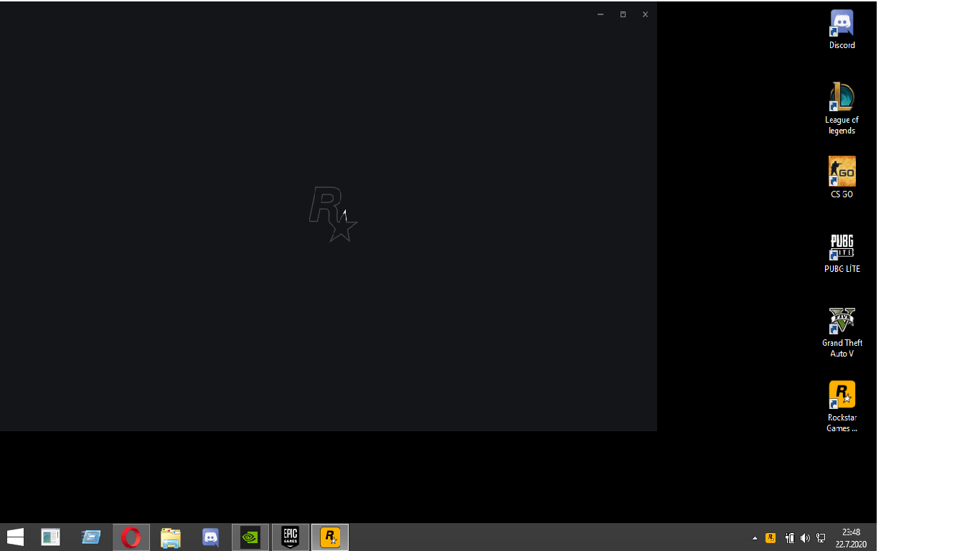Open the news-page app pinned beside Start
Viewport: 980px width, 551px height.
pos(50,537)
